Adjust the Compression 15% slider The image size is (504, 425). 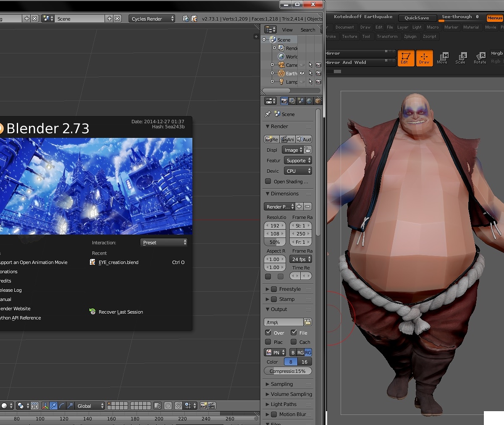(x=288, y=371)
